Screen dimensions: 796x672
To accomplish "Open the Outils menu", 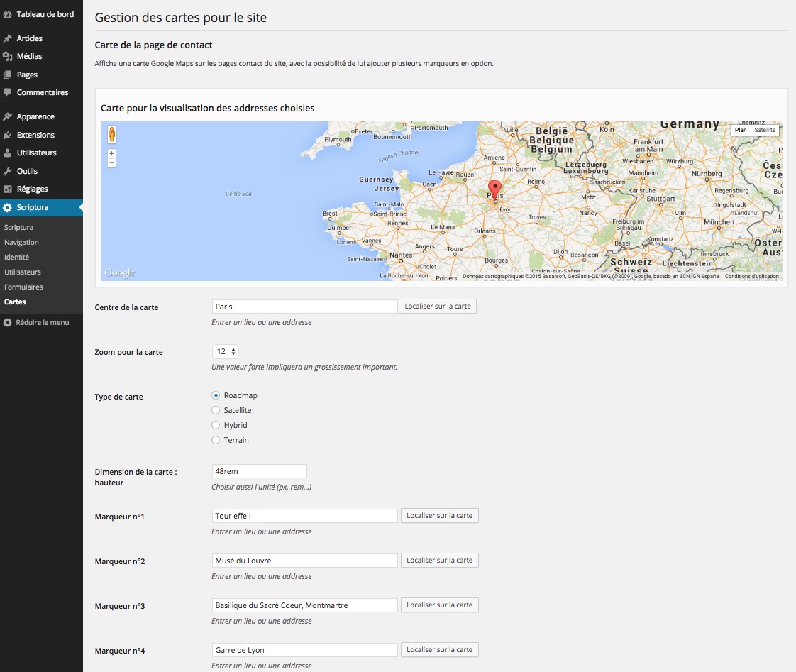I will pos(27,171).
